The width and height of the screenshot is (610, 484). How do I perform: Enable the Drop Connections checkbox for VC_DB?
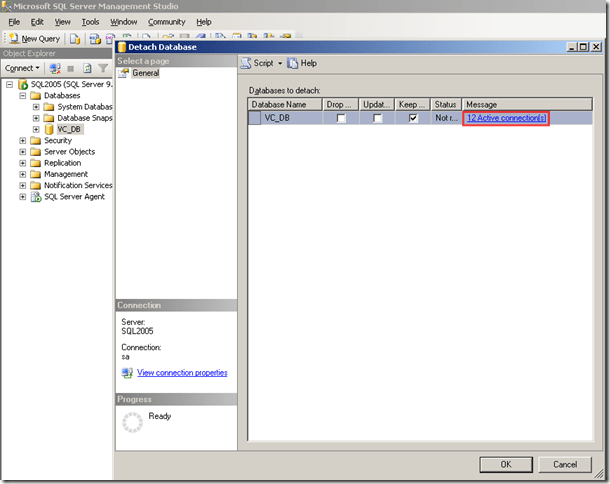[341, 118]
